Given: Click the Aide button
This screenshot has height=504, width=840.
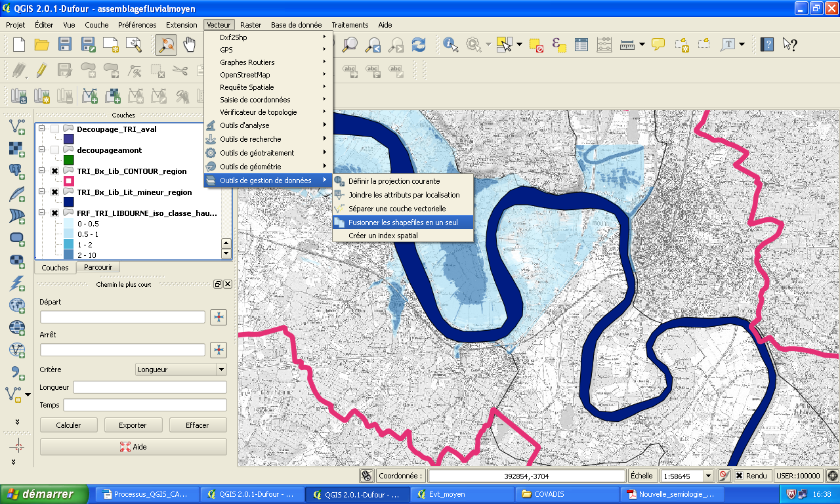Looking at the screenshot, I should 133,447.
